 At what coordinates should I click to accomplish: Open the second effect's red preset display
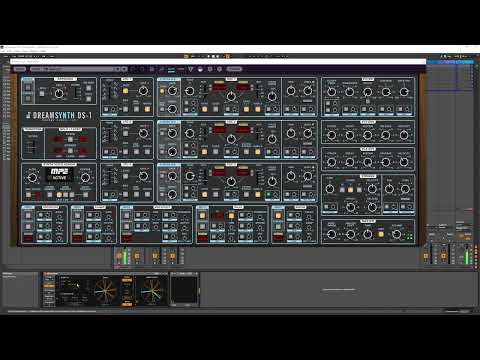(x=77, y=238)
